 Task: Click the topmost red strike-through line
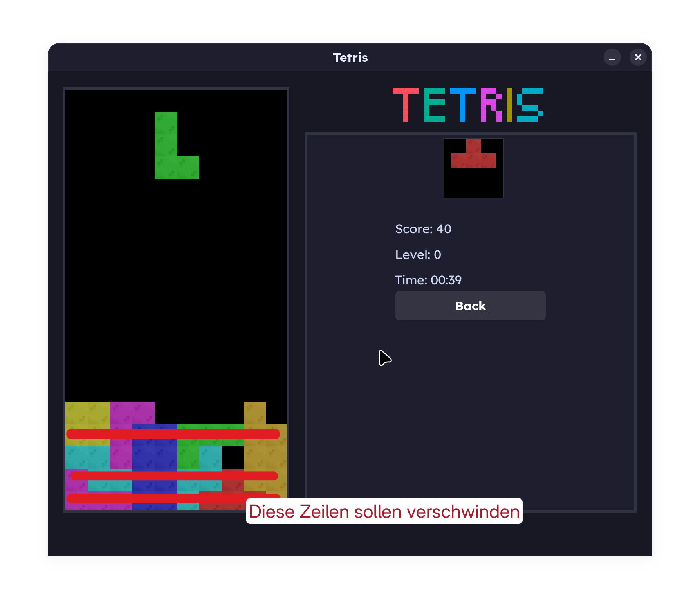click(173, 434)
